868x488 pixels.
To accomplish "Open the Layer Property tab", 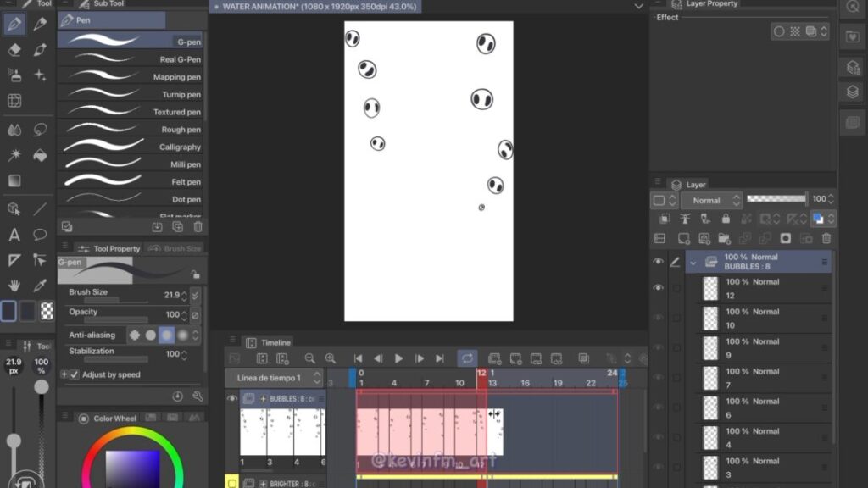I will click(705, 4).
